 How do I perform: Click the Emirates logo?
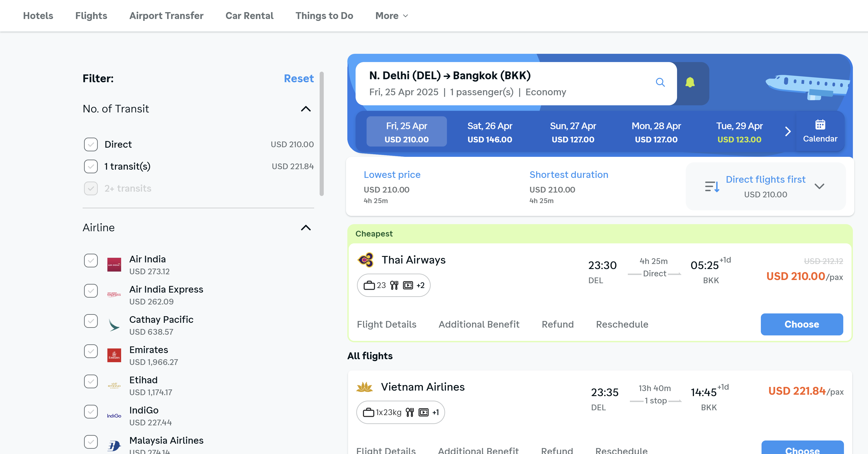click(x=114, y=355)
